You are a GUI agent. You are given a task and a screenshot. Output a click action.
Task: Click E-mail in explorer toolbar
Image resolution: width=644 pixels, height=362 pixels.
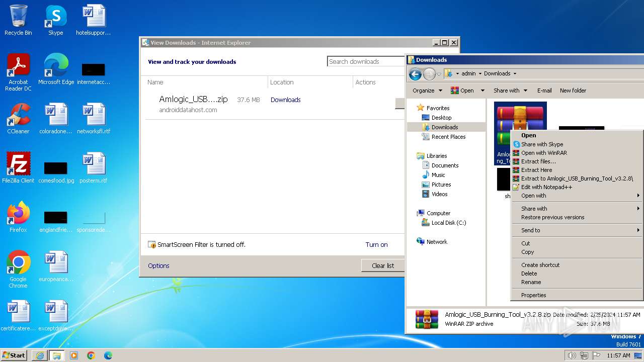[544, 90]
